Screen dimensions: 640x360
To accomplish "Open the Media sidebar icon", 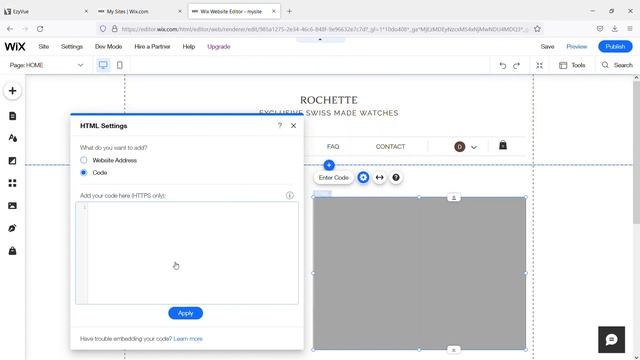I will 12,206.
